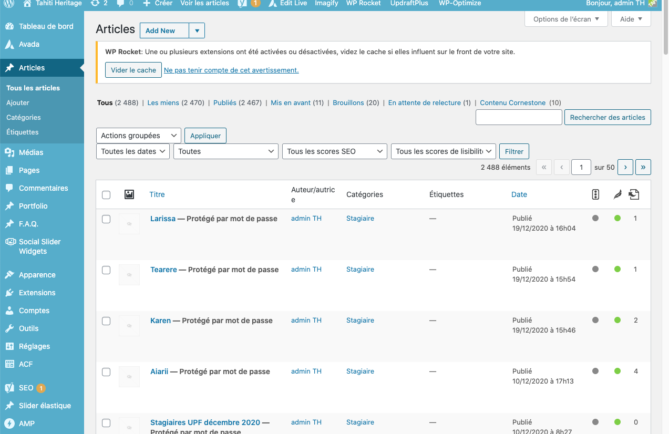
Task: Open the Tableau de bord dashboard icon
Action: tap(9, 26)
